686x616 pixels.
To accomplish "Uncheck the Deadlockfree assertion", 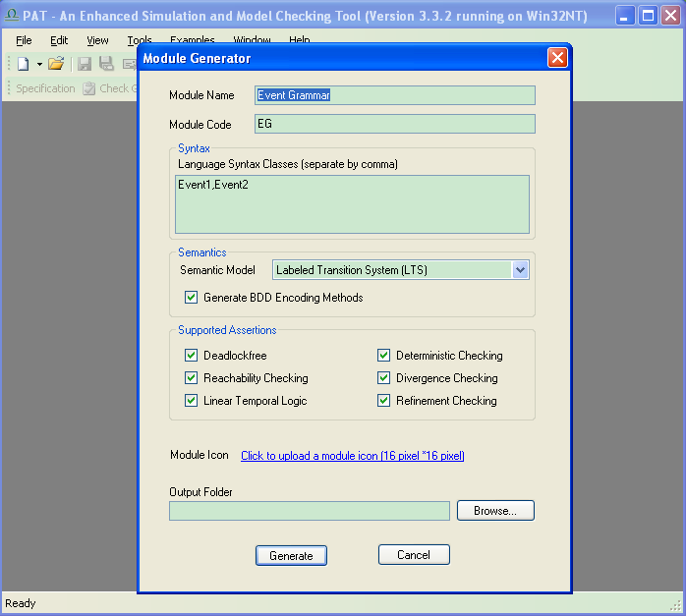I will (x=191, y=355).
